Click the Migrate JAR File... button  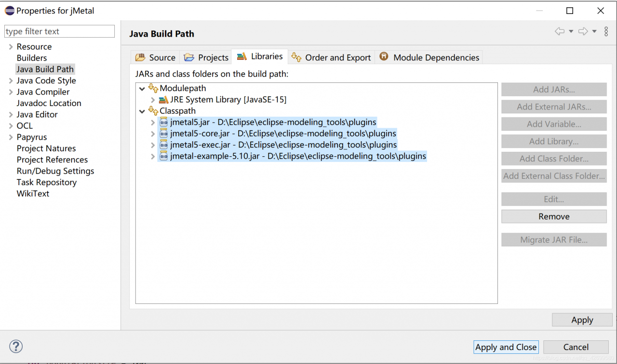[x=554, y=240]
